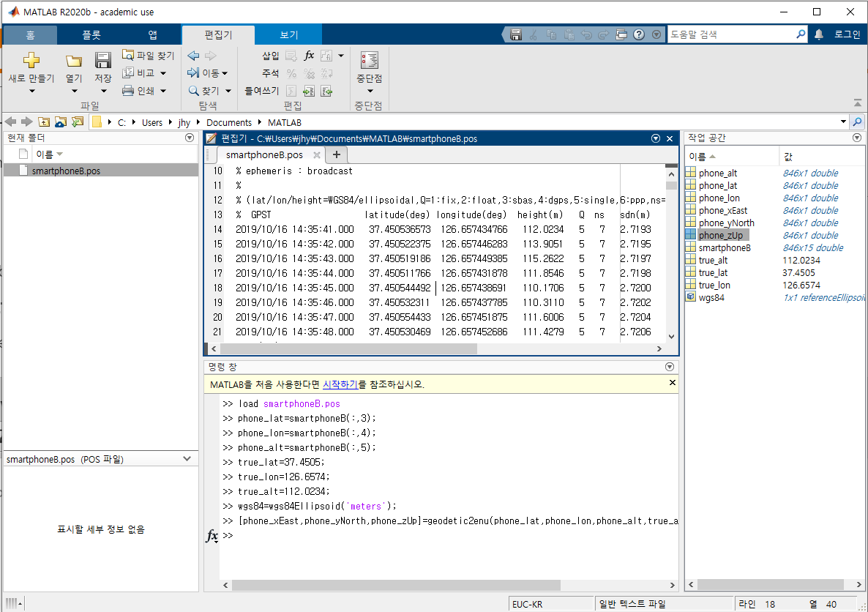Select true_lat workspace variable
Viewport: 868px width, 612px height.
[713, 272]
